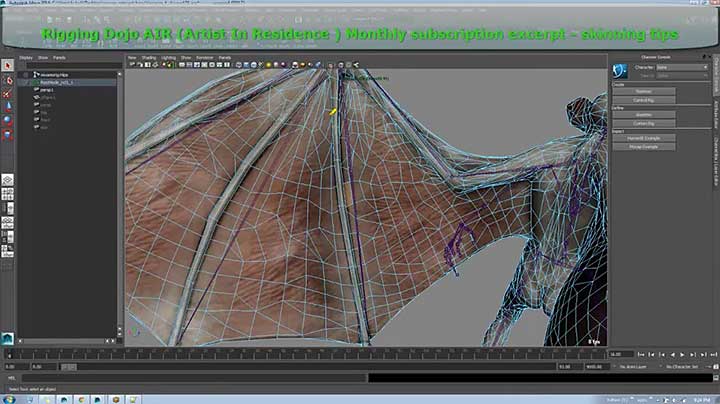The height and width of the screenshot is (404, 720).
Task: Click the current frame input field
Action: 621,354
